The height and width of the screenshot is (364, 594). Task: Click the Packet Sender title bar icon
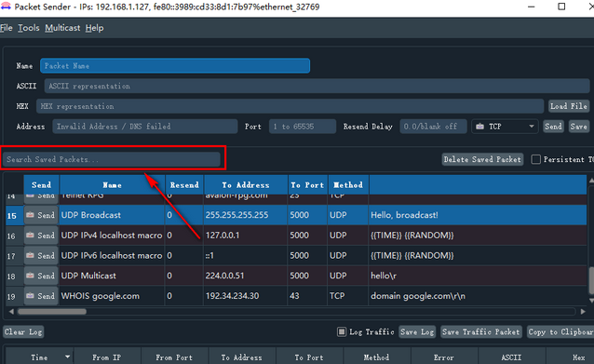(x=6, y=7)
